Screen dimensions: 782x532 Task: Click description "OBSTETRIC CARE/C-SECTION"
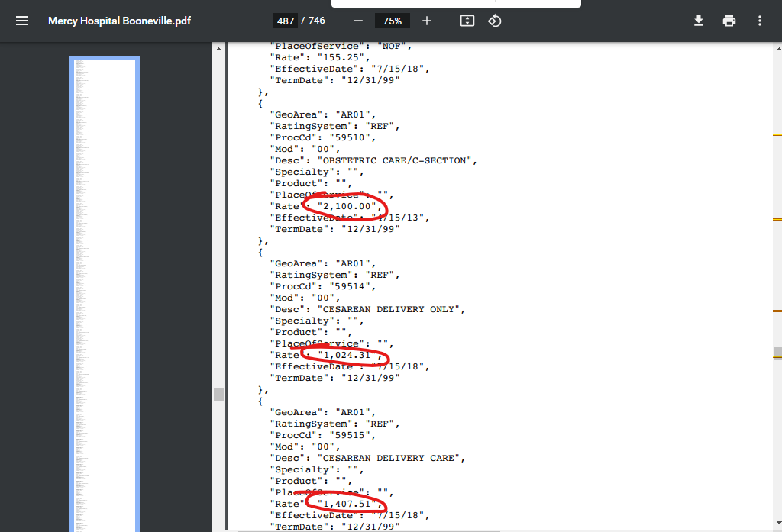(x=395, y=160)
